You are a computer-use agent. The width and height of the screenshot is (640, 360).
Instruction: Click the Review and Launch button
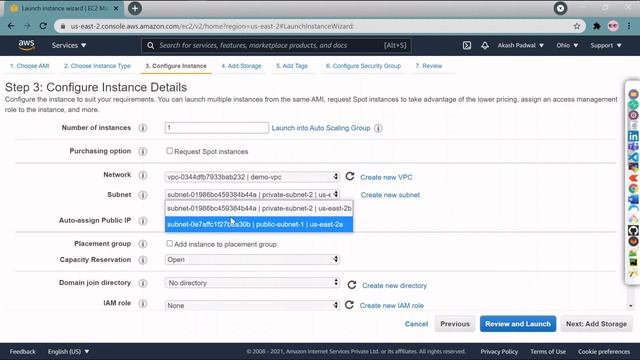point(518,324)
